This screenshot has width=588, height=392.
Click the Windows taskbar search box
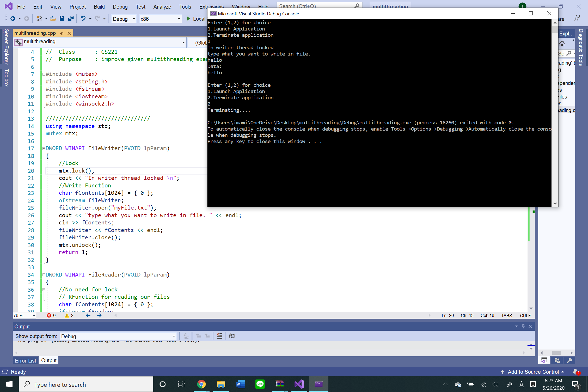(x=86, y=384)
